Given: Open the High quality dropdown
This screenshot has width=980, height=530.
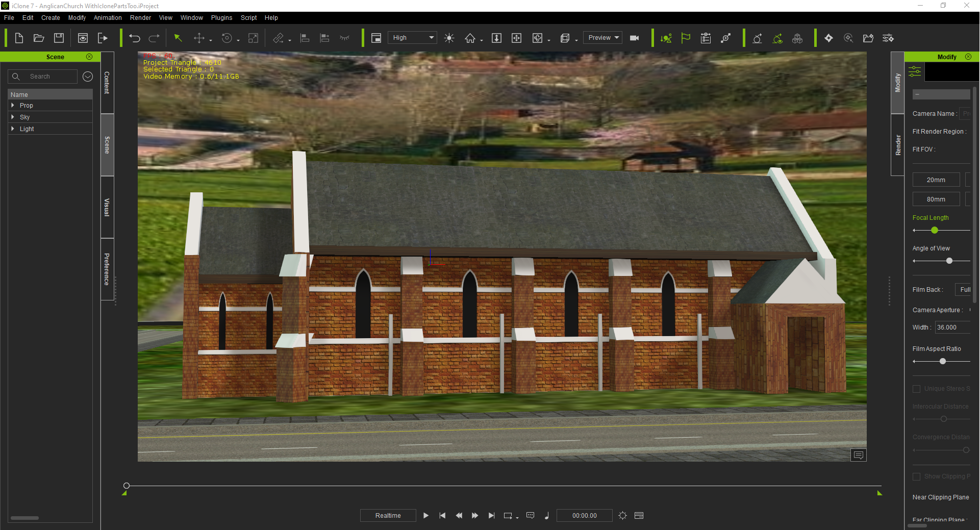Looking at the screenshot, I should click(x=412, y=38).
